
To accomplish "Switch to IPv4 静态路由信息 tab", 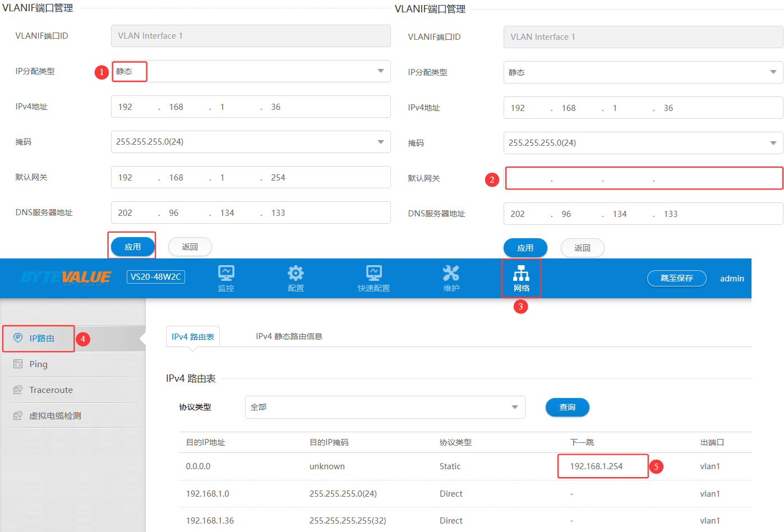I will pyautogui.click(x=289, y=336).
